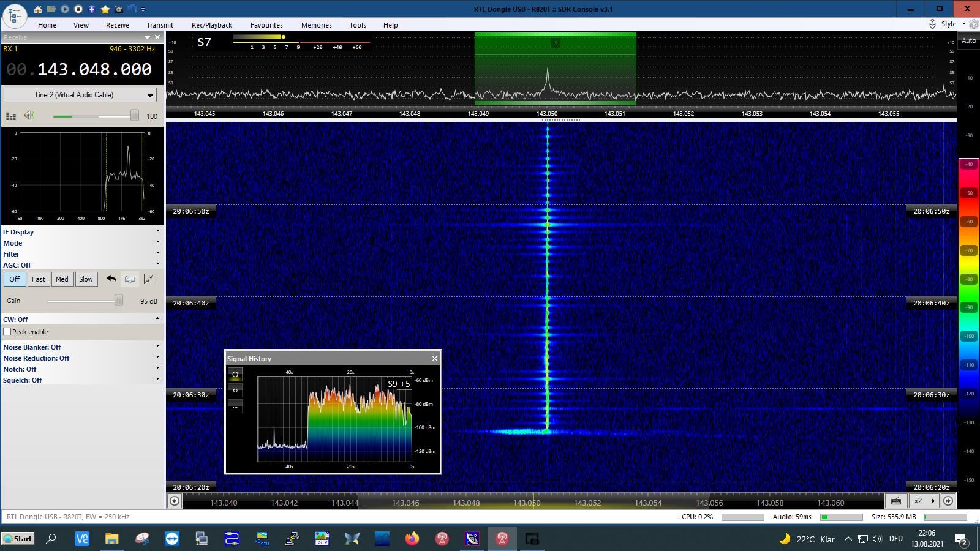Open the Firefox taskbar icon
The image size is (980, 551).
412,539
